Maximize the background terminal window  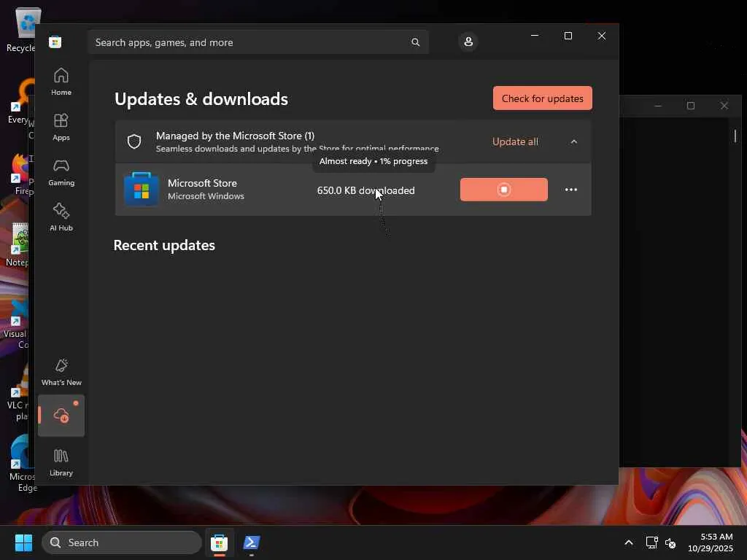(x=691, y=106)
